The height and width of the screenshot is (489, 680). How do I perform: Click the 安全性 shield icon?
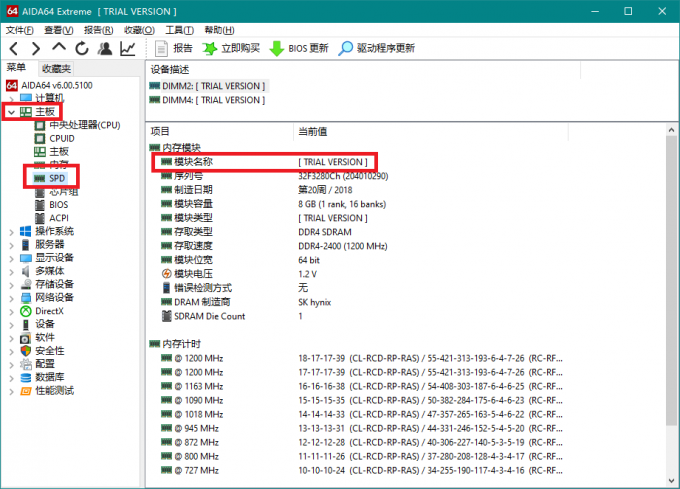pos(26,351)
